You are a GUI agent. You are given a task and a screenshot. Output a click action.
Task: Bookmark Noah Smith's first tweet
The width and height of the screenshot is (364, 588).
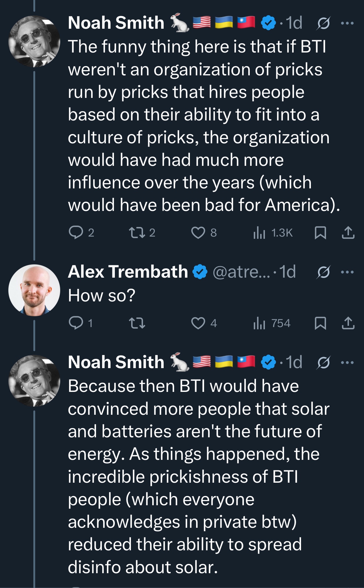(320, 233)
